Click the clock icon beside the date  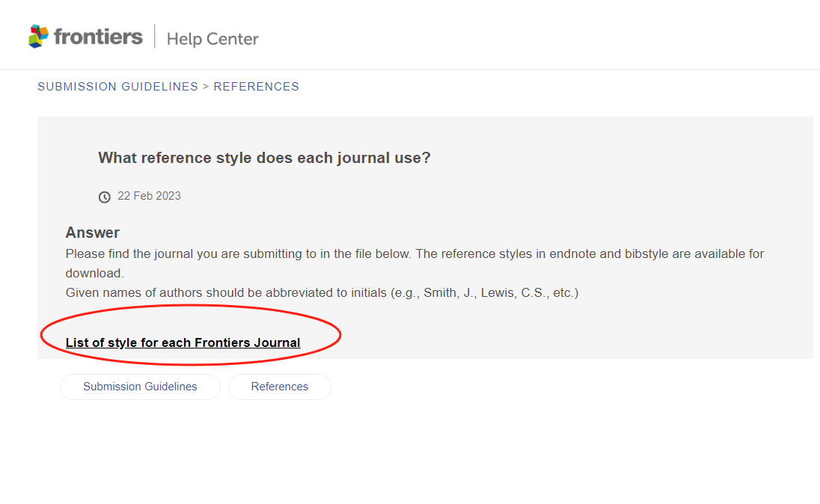pos(105,197)
